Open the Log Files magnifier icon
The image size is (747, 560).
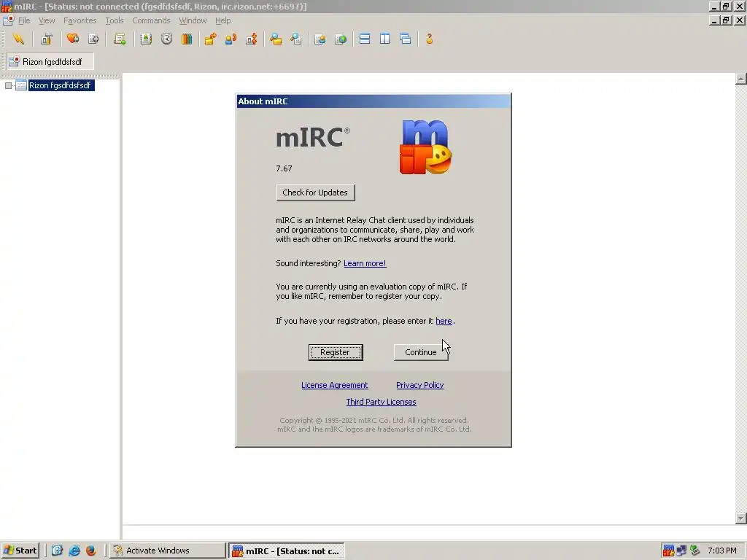296,39
